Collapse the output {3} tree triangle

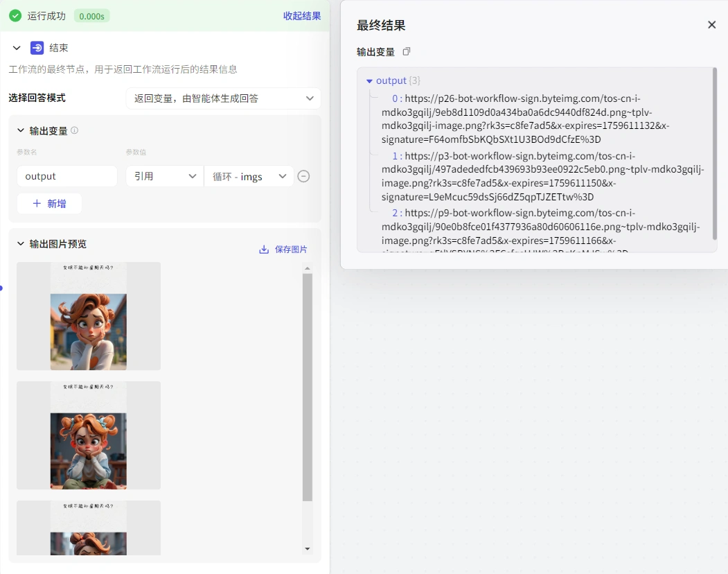[x=370, y=81]
